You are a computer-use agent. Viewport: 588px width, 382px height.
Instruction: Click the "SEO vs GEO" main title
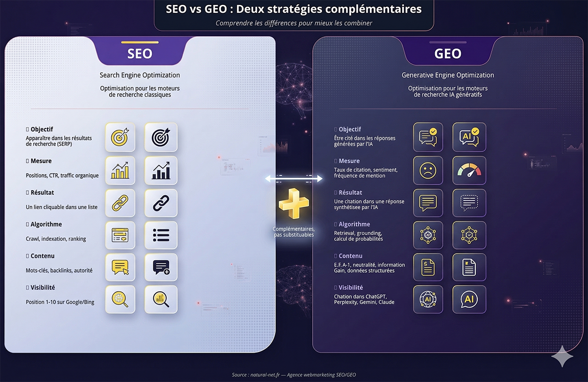pos(294,9)
